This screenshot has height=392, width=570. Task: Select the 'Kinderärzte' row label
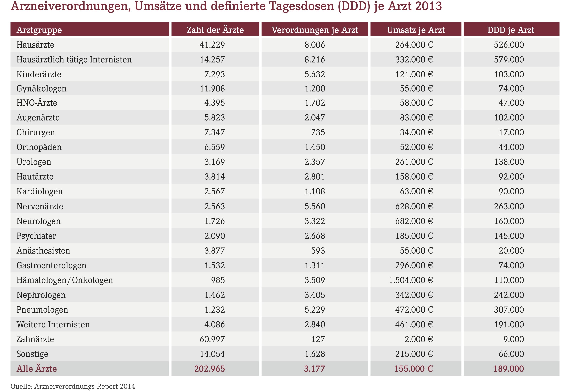(x=39, y=74)
